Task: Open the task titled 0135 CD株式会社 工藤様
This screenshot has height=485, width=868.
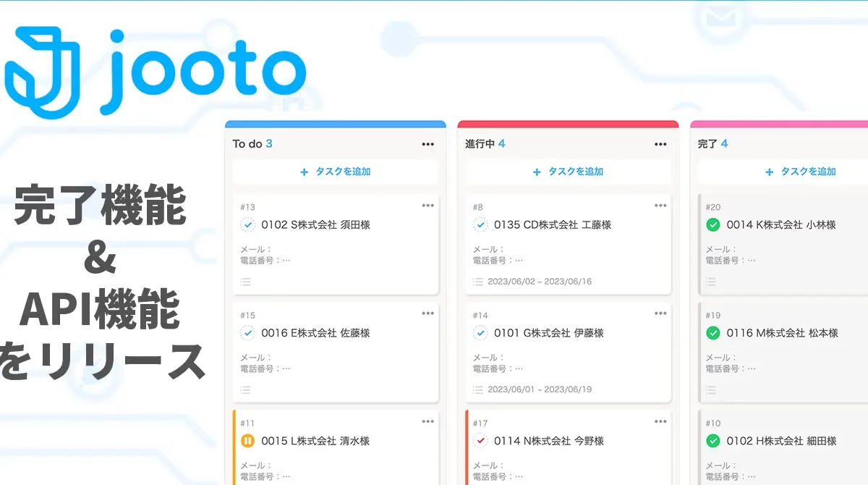Action: click(x=553, y=225)
